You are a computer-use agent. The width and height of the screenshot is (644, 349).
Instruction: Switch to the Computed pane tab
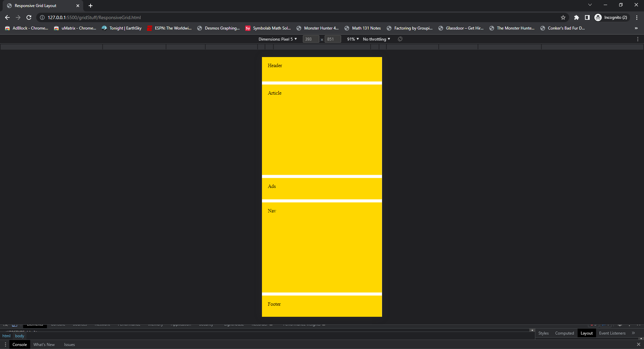tap(565, 333)
